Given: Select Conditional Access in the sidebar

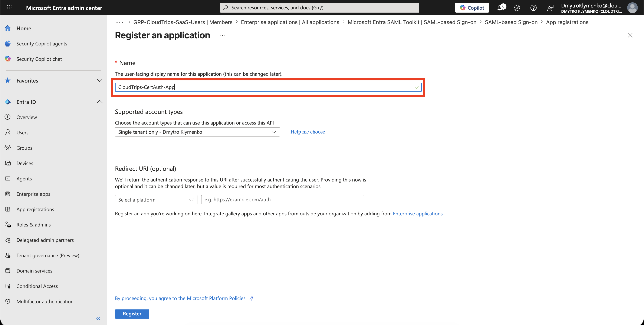Looking at the screenshot, I should coord(37,286).
